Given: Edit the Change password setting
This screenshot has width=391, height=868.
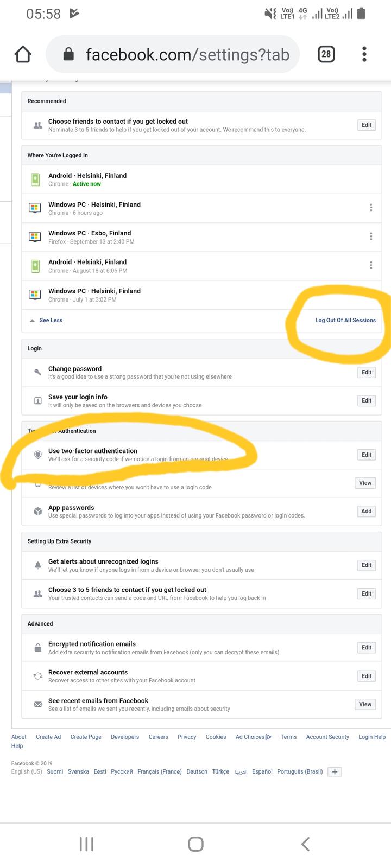Looking at the screenshot, I should 367,372.
